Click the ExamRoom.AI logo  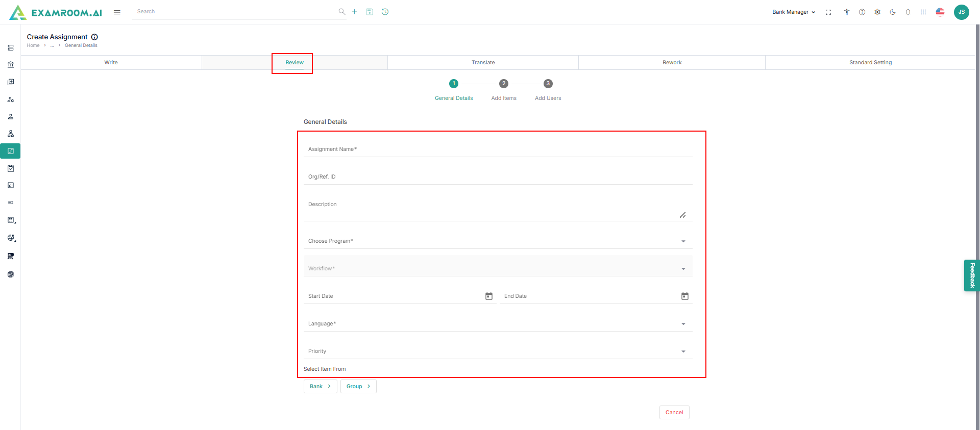coord(56,12)
